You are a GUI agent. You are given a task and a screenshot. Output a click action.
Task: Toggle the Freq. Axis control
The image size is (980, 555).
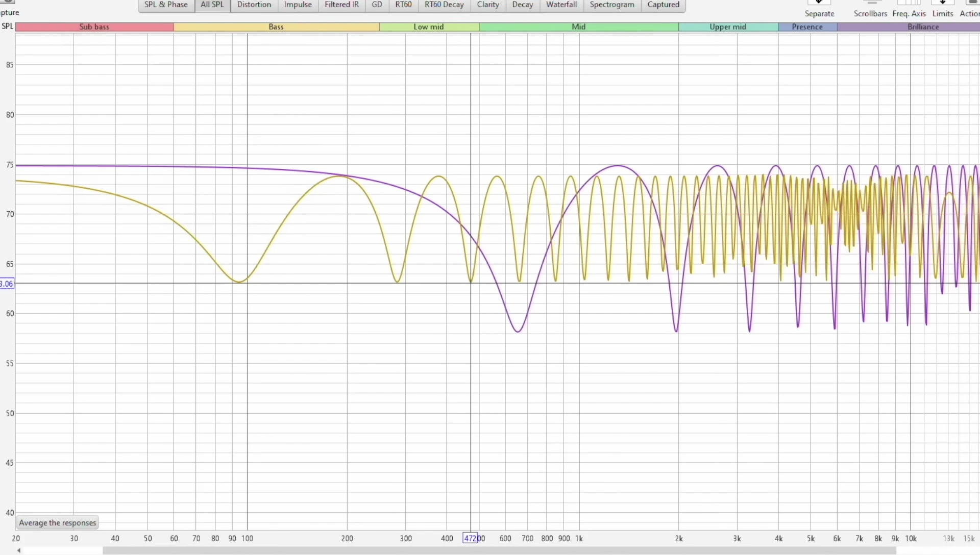pos(909,9)
